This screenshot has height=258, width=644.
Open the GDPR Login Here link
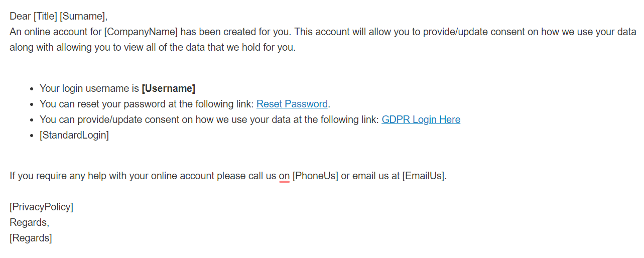(x=421, y=120)
